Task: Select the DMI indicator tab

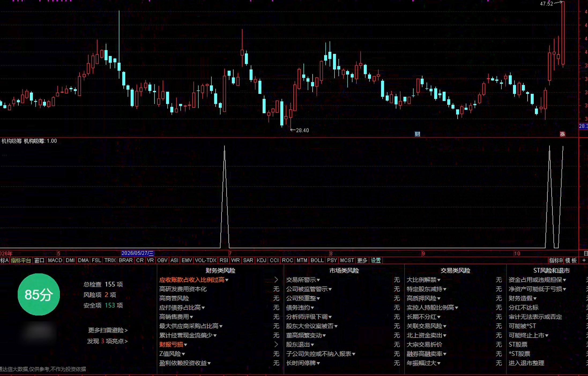Action: [70, 260]
